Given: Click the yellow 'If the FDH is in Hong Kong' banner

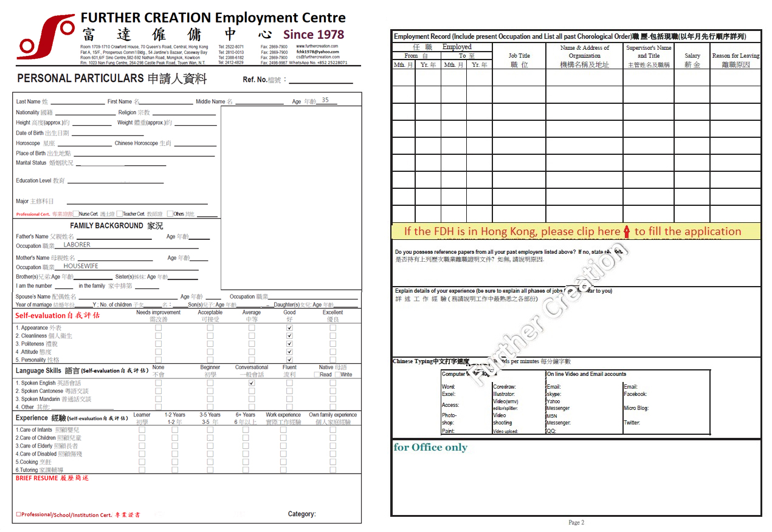Looking at the screenshot, I should [x=576, y=231].
